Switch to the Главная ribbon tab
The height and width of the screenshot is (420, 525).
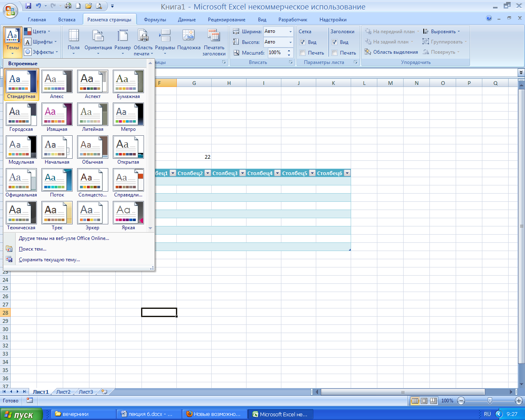tap(37, 20)
